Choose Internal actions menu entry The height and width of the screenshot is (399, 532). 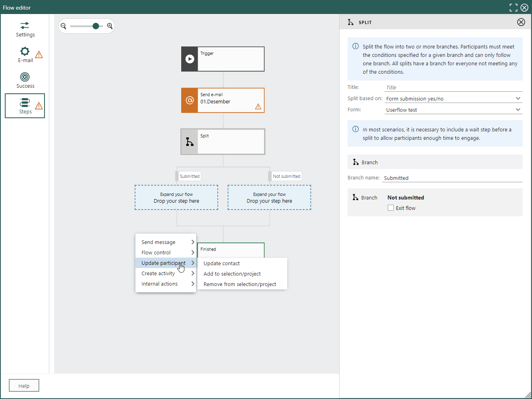166,284
